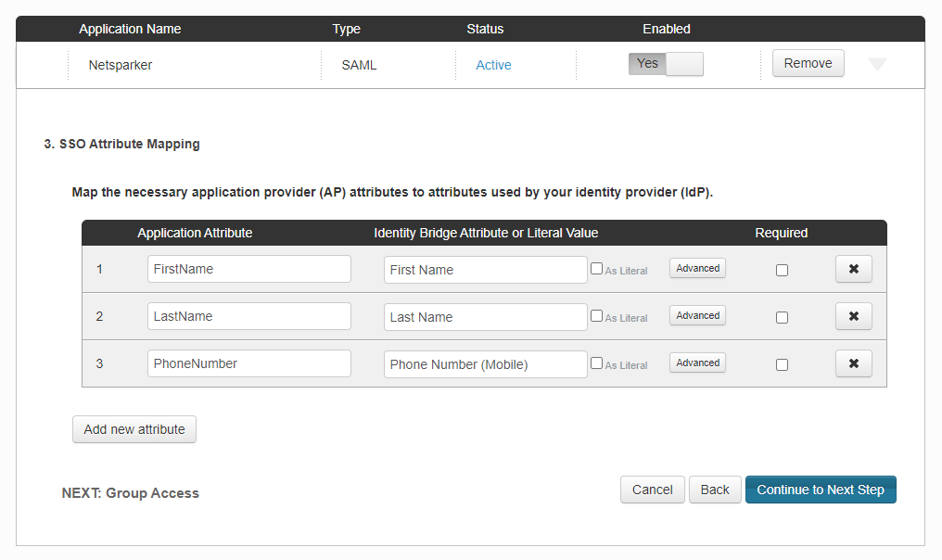
Task: Delete the FirstName attribute row
Action: tap(853, 269)
